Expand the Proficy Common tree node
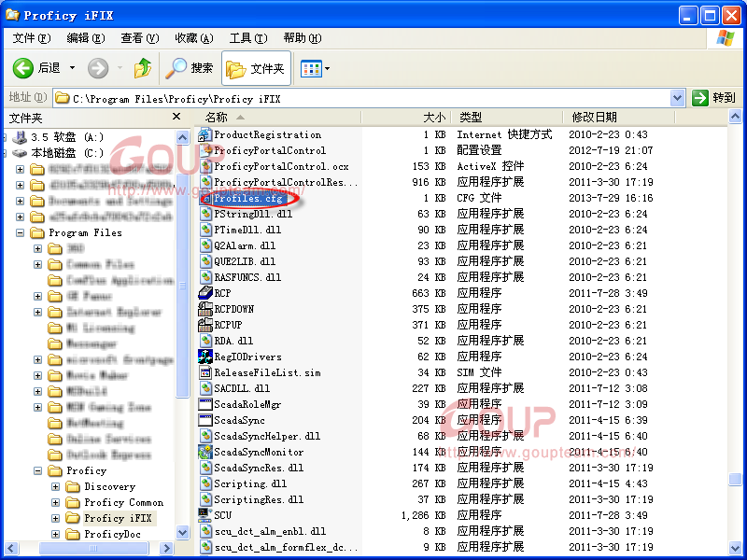 click(55, 503)
